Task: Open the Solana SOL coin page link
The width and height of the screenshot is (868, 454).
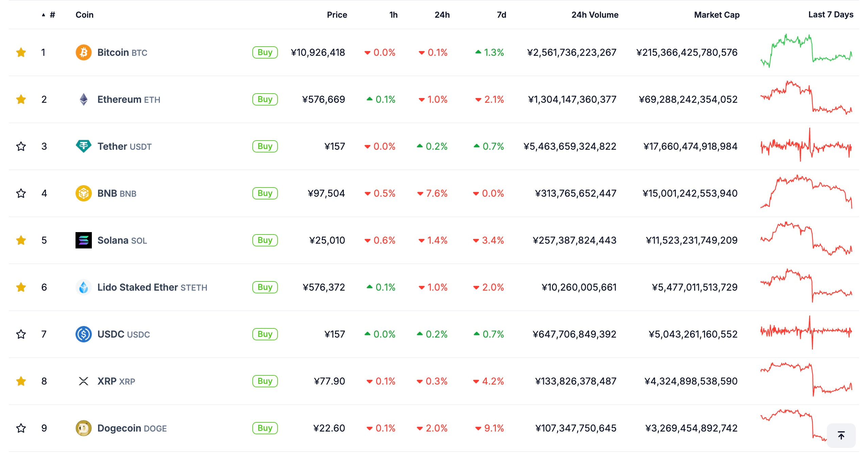Action: (x=122, y=240)
